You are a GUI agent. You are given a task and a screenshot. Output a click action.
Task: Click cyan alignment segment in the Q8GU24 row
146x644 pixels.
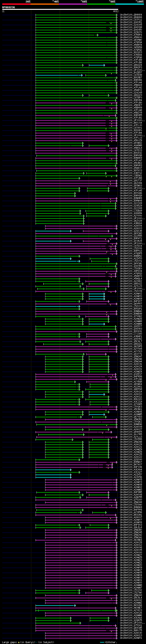[97, 65]
